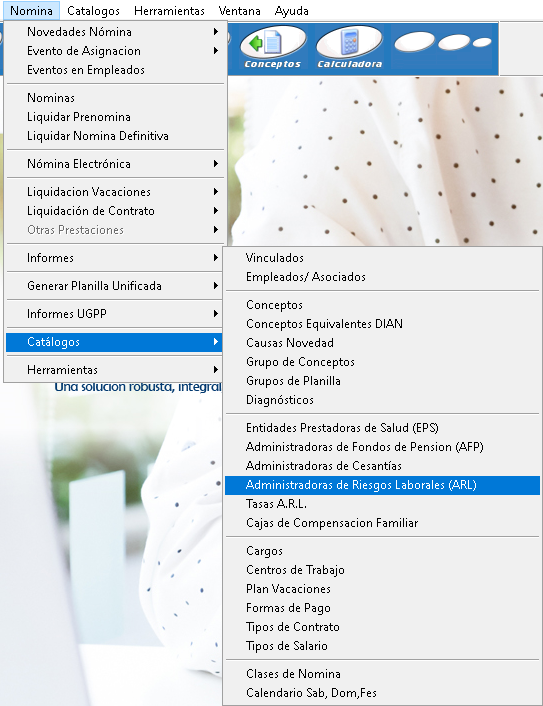Image resolution: width=543 pixels, height=706 pixels.
Task: Select Administradoras de Riesgos Laborales (ARL)
Action: 382,485
